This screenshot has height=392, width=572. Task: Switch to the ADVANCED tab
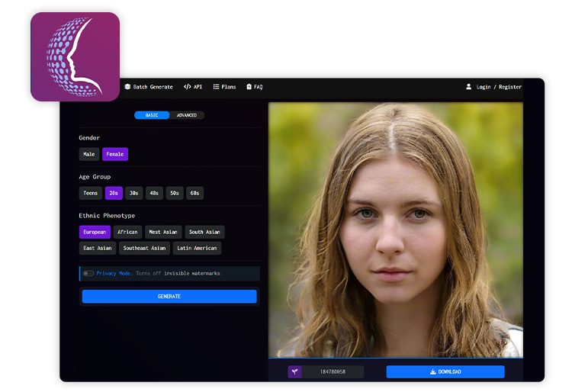187,115
